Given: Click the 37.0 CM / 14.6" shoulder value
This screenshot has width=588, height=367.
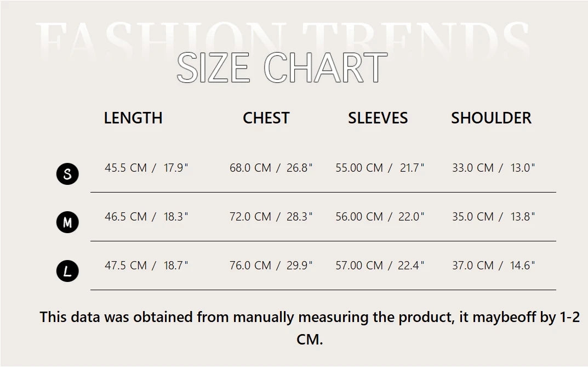Looking at the screenshot, I should pyautogui.click(x=494, y=265).
